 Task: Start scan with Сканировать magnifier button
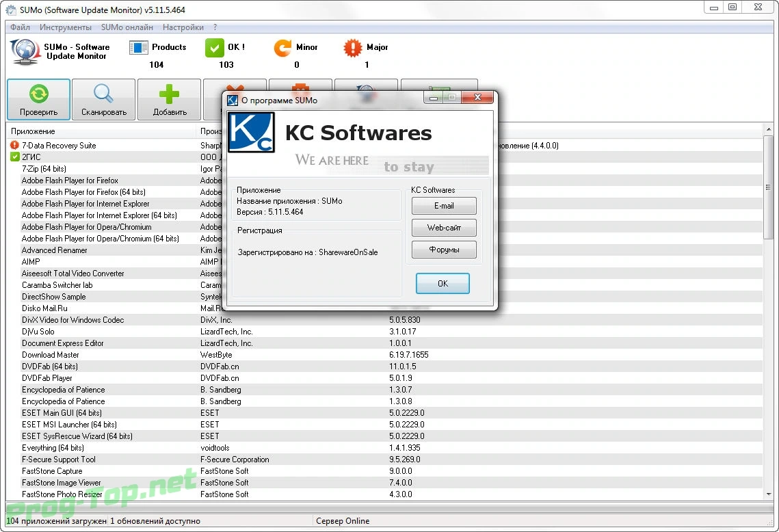103,99
